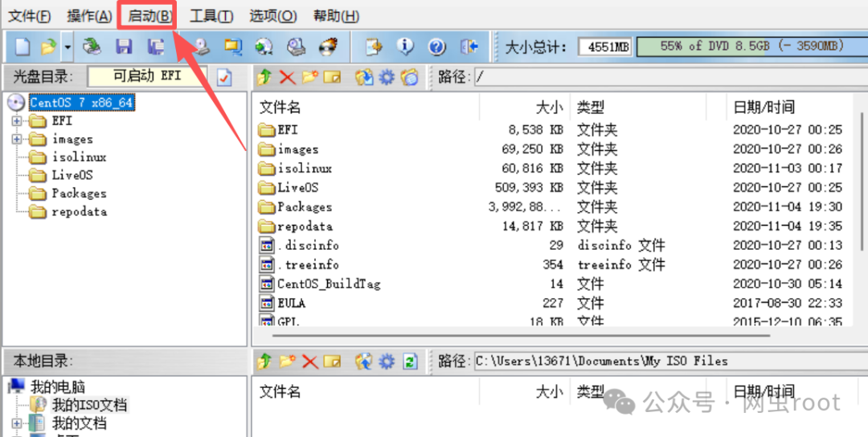This screenshot has width=868, height=437.
Task: Select the CentOS_BuildTag file row
Action: pyautogui.click(x=554, y=284)
